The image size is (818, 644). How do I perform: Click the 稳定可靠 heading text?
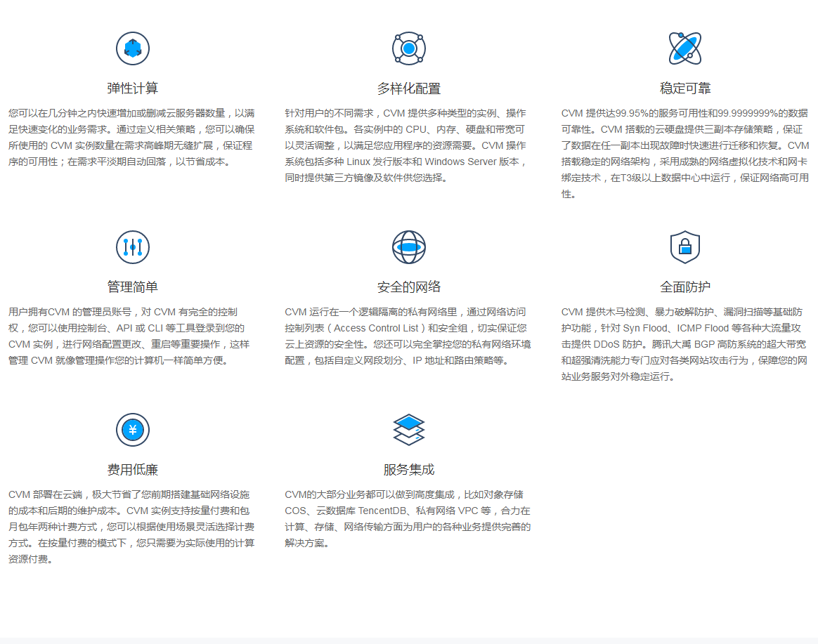coord(685,88)
